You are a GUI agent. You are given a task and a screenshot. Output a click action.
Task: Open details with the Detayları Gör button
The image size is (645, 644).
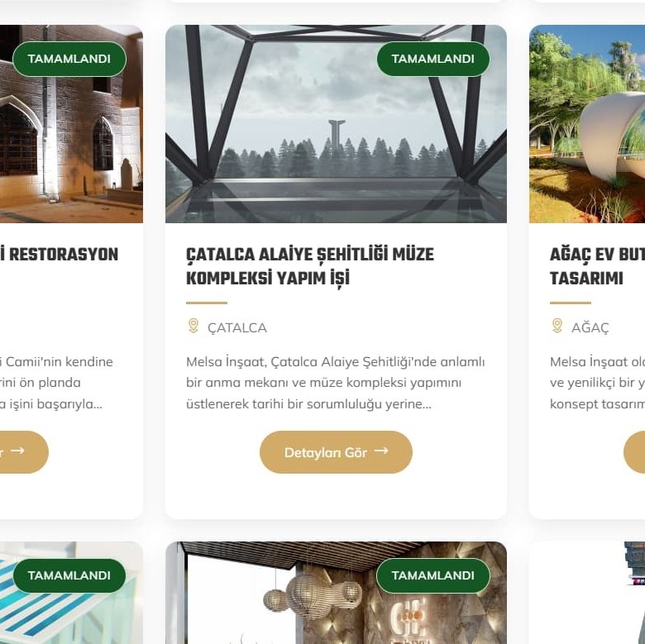tap(336, 452)
